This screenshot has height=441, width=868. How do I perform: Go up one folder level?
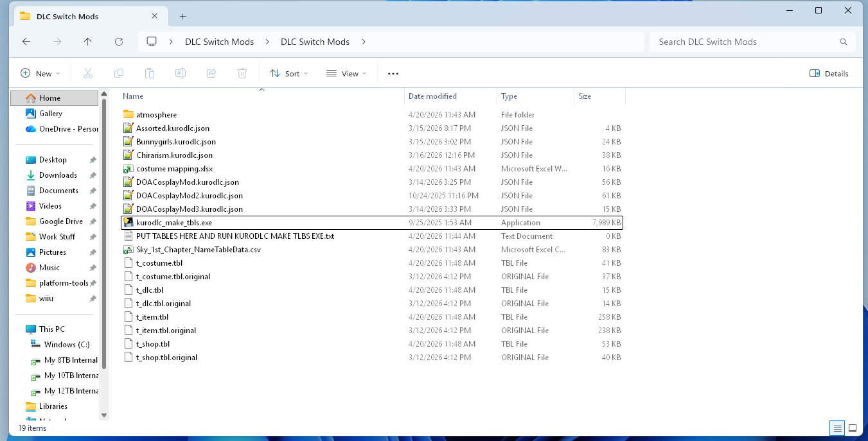(88, 42)
